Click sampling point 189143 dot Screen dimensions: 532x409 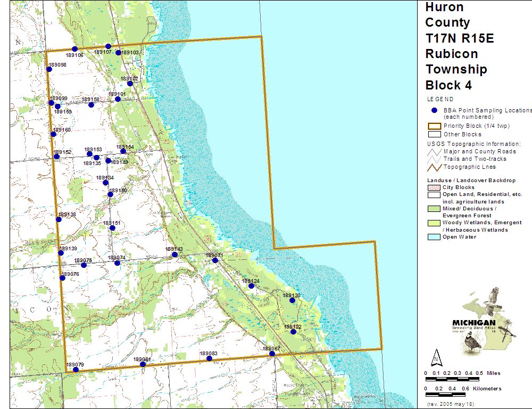coord(174,255)
